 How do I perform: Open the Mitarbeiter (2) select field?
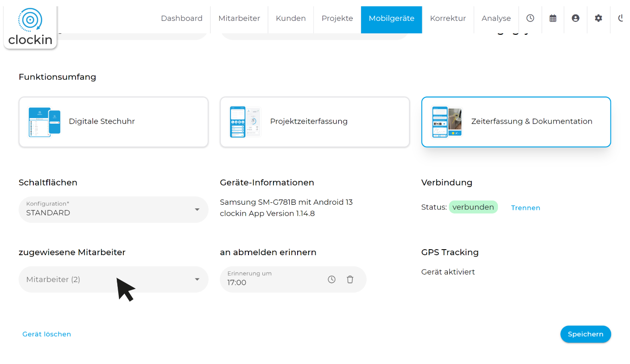pyautogui.click(x=114, y=279)
